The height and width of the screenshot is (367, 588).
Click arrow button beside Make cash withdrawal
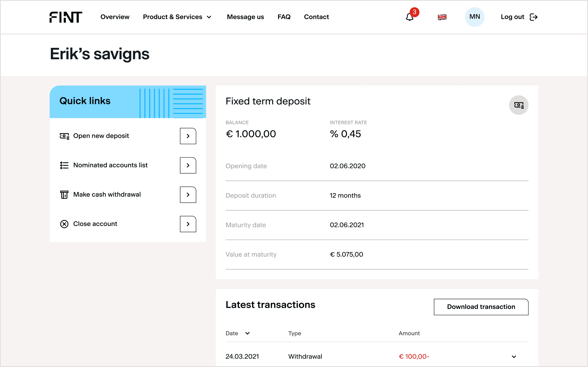tap(188, 195)
